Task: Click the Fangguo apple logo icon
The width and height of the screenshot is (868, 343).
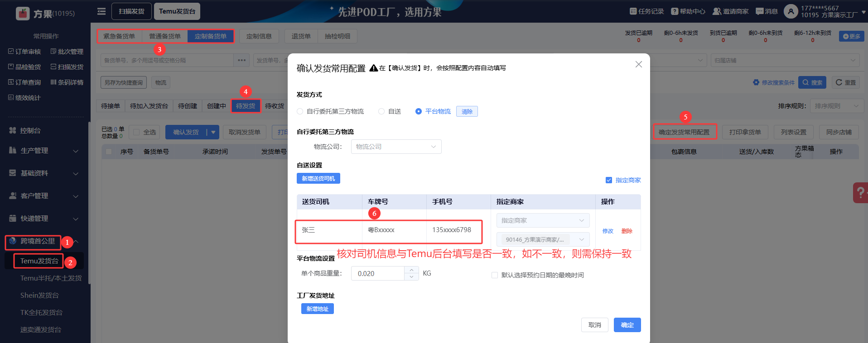Action: [23, 14]
